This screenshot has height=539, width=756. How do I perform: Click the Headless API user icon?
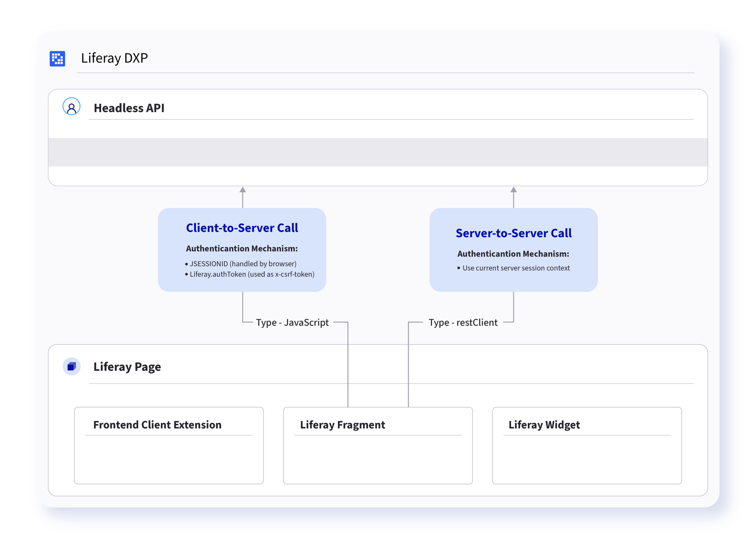[71, 107]
